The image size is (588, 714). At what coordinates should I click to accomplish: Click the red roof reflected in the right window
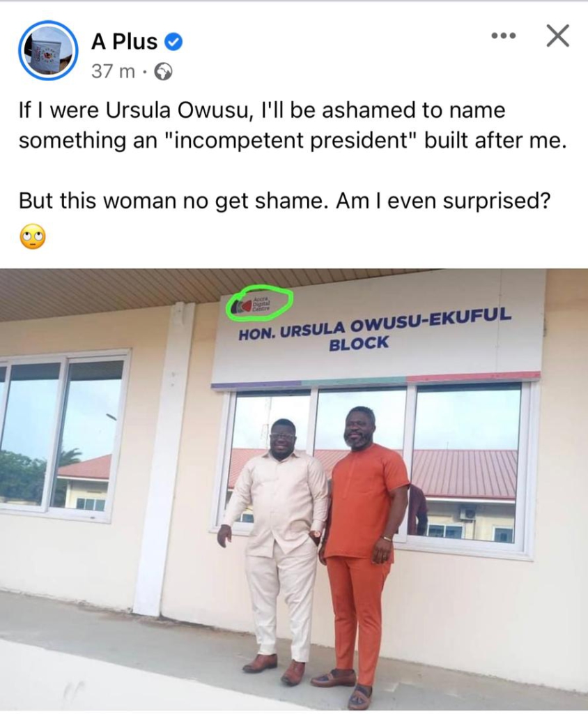(x=464, y=473)
